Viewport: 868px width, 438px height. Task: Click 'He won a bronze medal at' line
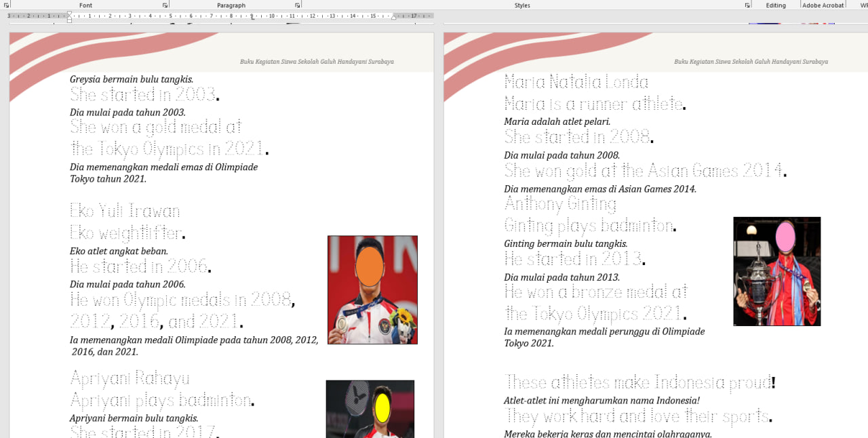coord(595,292)
